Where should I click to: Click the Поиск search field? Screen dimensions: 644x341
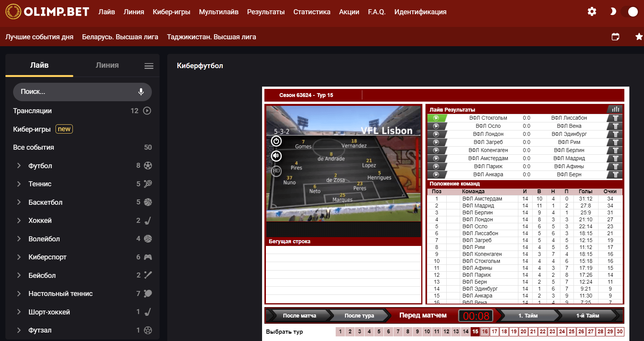(82, 92)
